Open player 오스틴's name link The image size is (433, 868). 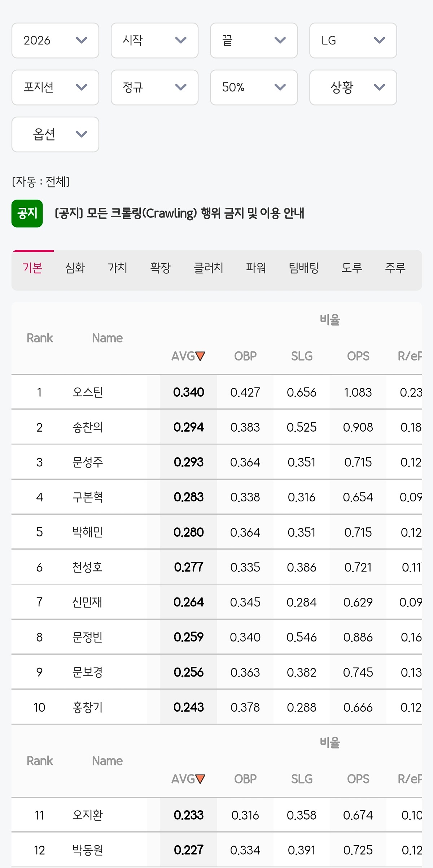coord(88,392)
